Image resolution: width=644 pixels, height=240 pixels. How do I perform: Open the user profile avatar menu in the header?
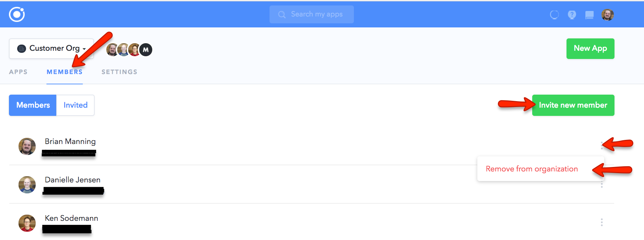607,15
